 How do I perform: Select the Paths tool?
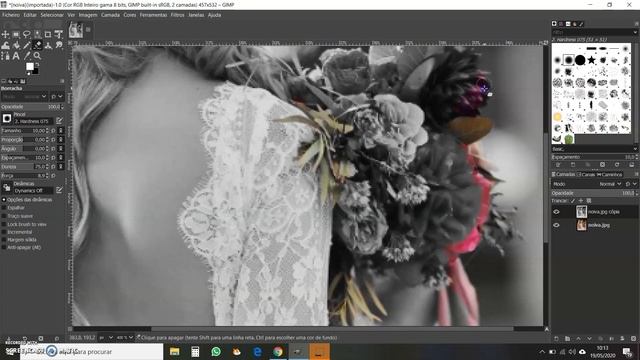point(5,56)
